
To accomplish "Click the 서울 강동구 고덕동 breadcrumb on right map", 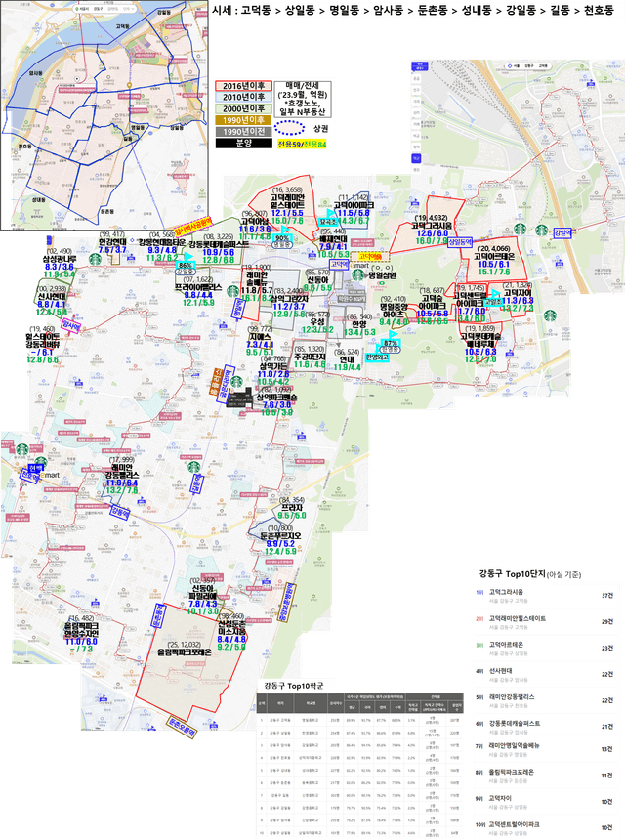I will click(528, 65).
